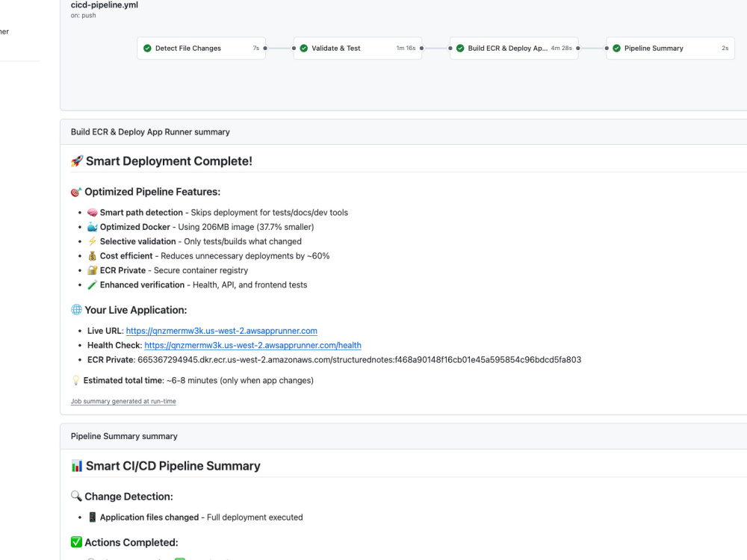The width and height of the screenshot is (747, 560).
Task: Click the light bulb emoji beside Estimated total time
Action: pyautogui.click(x=75, y=381)
